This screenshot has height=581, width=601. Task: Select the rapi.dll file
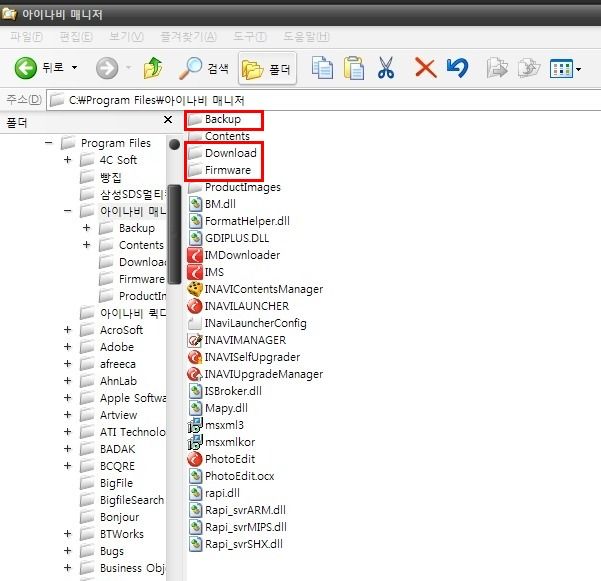click(x=214, y=493)
